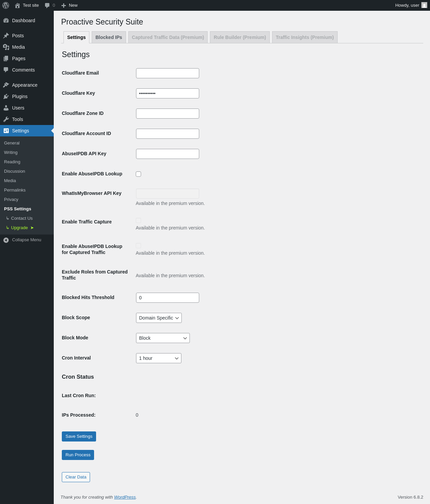
Task: Open the Cron Interval dropdown
Action: 159,358
